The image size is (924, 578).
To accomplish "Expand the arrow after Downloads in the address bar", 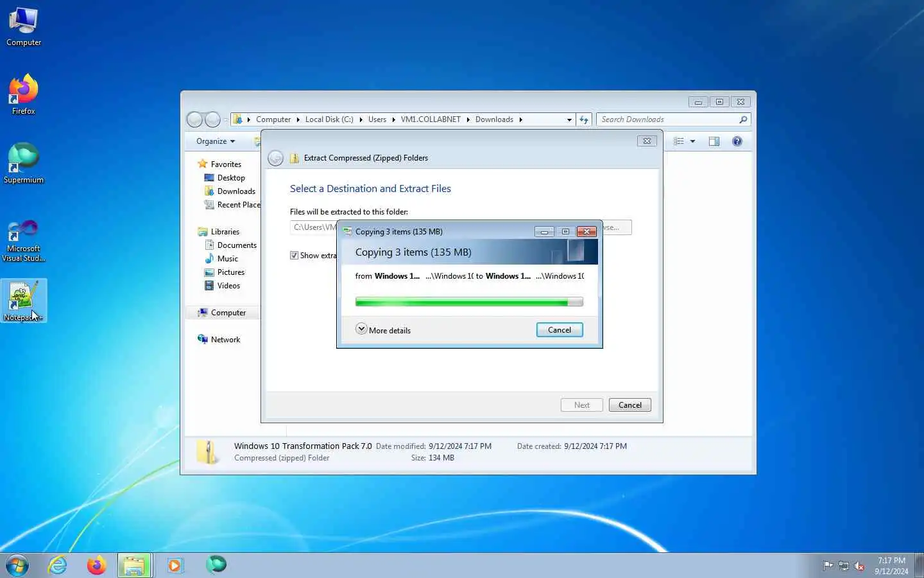I will click(520, 119).
